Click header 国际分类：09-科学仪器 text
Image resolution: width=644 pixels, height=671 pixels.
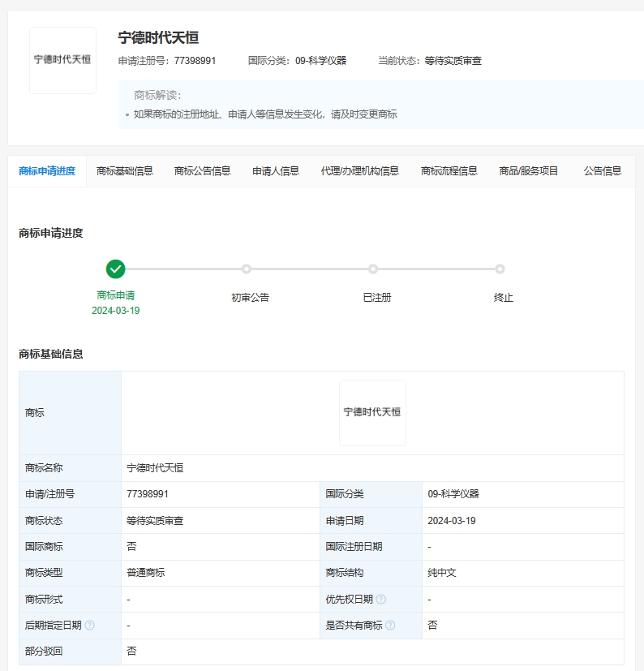pos(298,61)
